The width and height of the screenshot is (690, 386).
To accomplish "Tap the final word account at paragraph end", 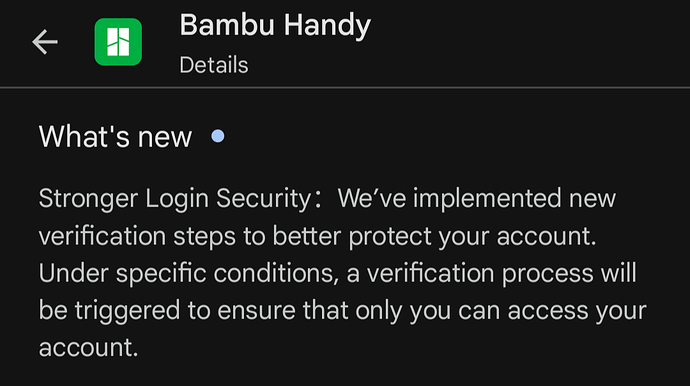I will coord(88,348).
